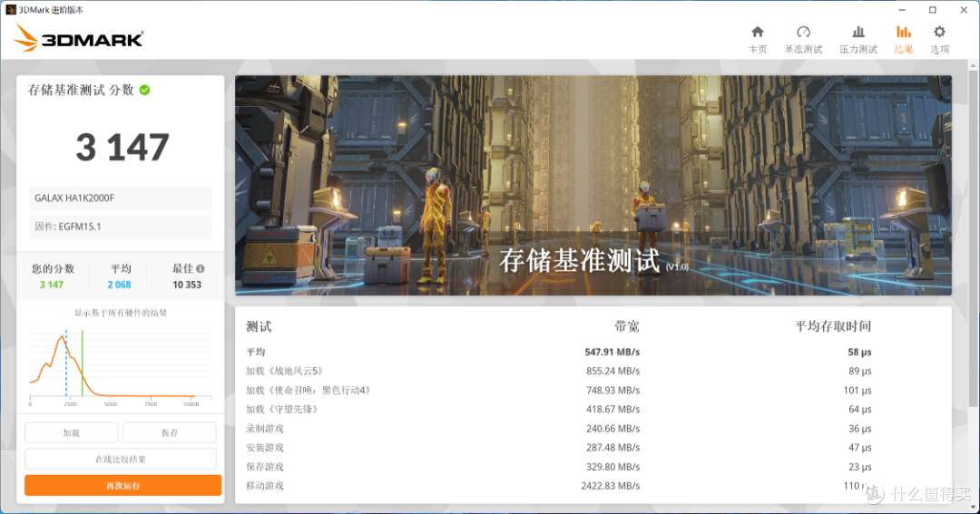Click the 平均存取时间 column header
980x514 pixels.
(x=832, y=326)
